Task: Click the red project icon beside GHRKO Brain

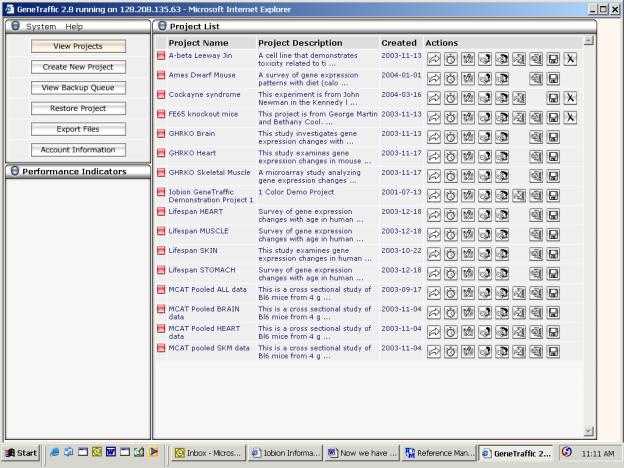Action: pyautogui.click(x=161, y=133)
